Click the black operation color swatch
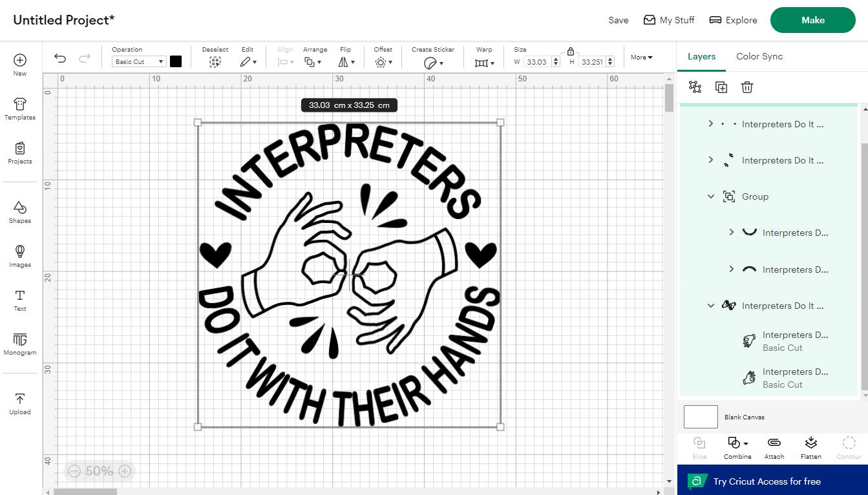Viewport: 868px width, 495px height. tap(176, 61)
